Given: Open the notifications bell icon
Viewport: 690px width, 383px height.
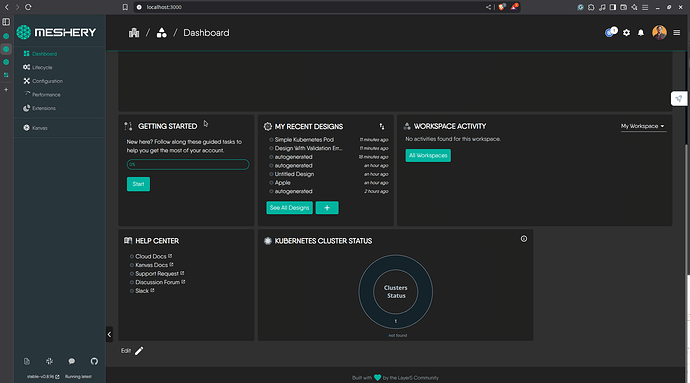Looking at the screenshot, I should pyautogui.click(x=641, y=33).
